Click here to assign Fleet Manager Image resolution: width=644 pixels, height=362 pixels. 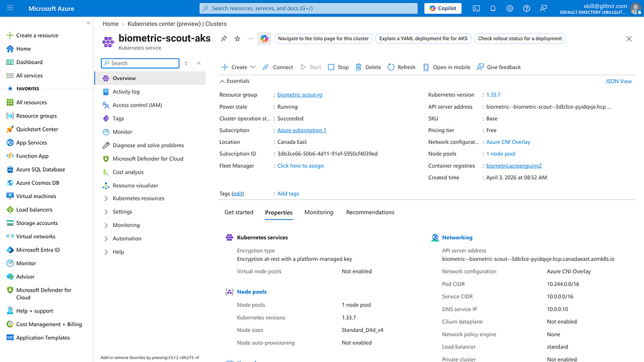click(301, 166)
